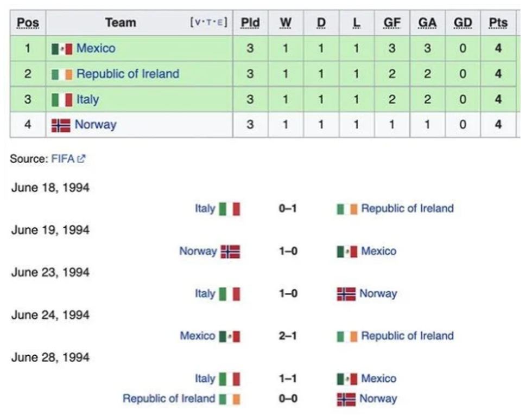This screenshot has width=532, height=417.
Task: Click Norway flag in June 19 match
Action: [230, 252]
